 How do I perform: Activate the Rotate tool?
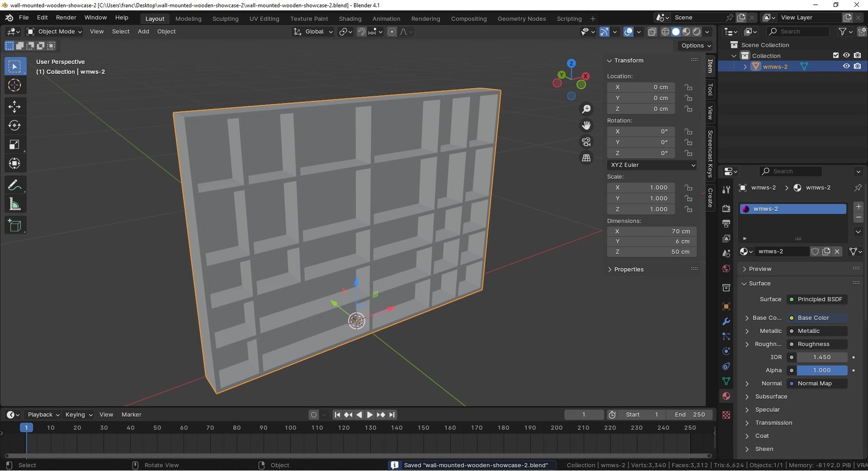point(14,125)
